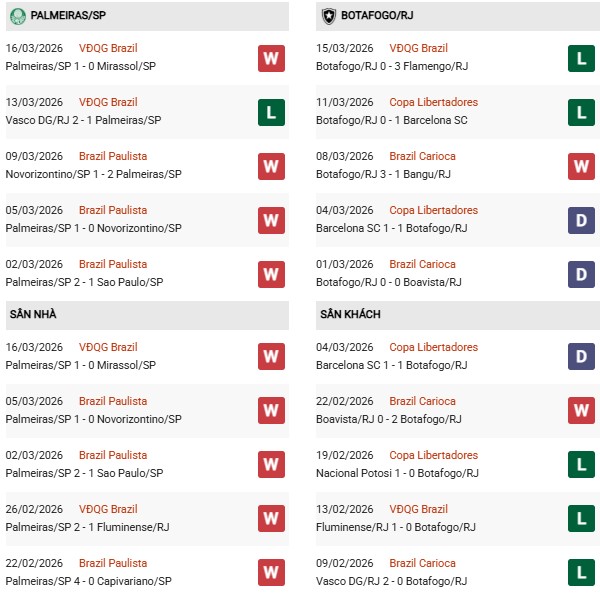600x593 pixels.
Task: Open the VĐQG Brazil link dated 13/02/2026
Action: pos(419,509)
